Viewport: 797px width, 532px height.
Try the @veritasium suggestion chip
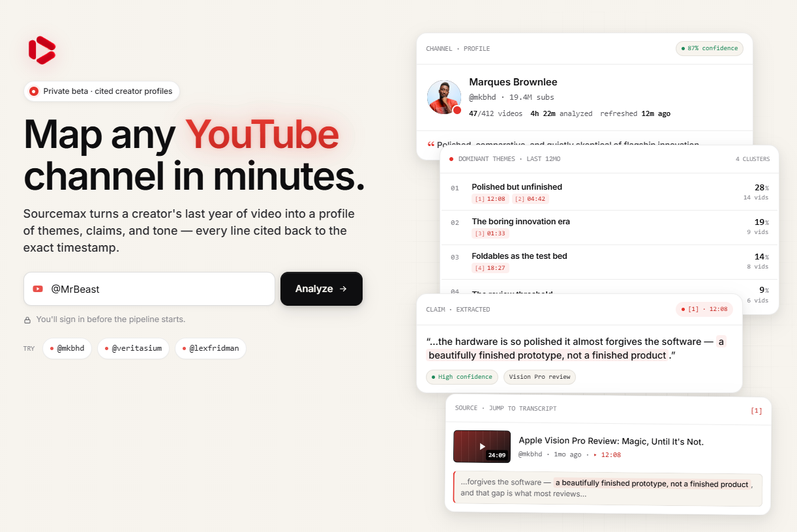pos(134,348)
